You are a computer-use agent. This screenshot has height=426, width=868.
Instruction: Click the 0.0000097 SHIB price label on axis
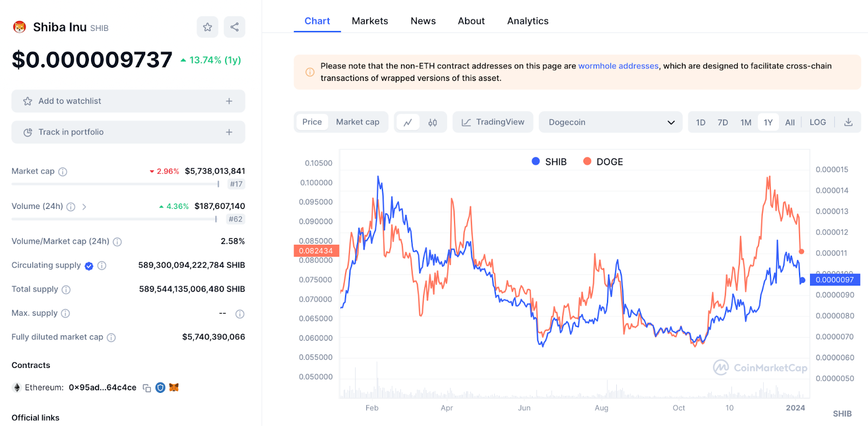coord(834,280)
